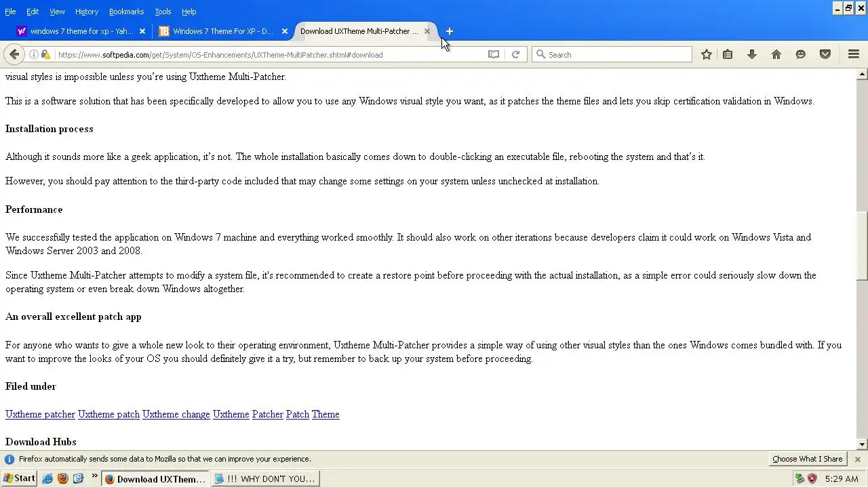The height and width of the screenshot is (488, 868).
Task: Open red shield security tray icon
Action: (x=812, y=479)
